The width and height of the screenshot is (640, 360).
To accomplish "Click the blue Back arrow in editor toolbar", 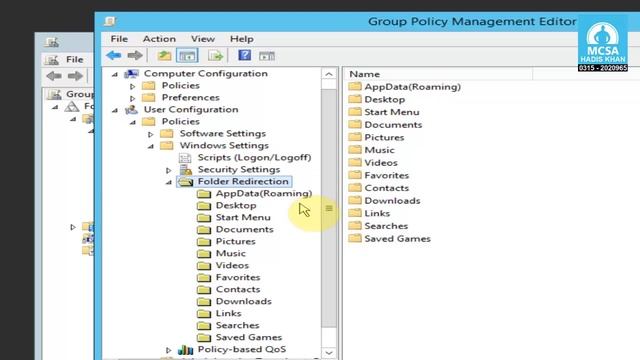I will [113, 55].
